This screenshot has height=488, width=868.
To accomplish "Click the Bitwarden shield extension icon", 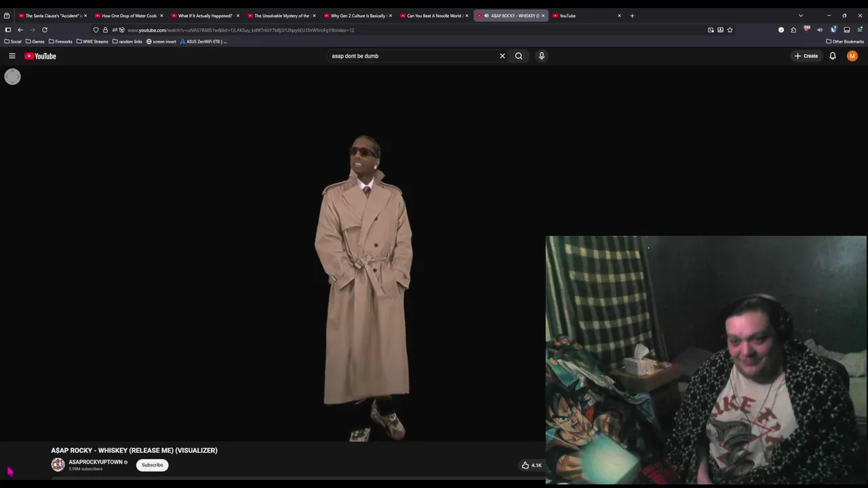I will click(x=833, y=30).
